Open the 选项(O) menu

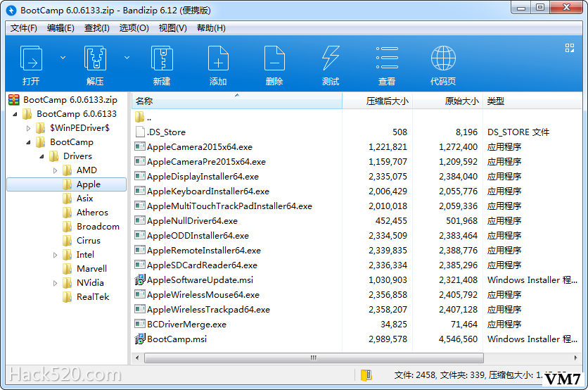click(x=134, y=28)
